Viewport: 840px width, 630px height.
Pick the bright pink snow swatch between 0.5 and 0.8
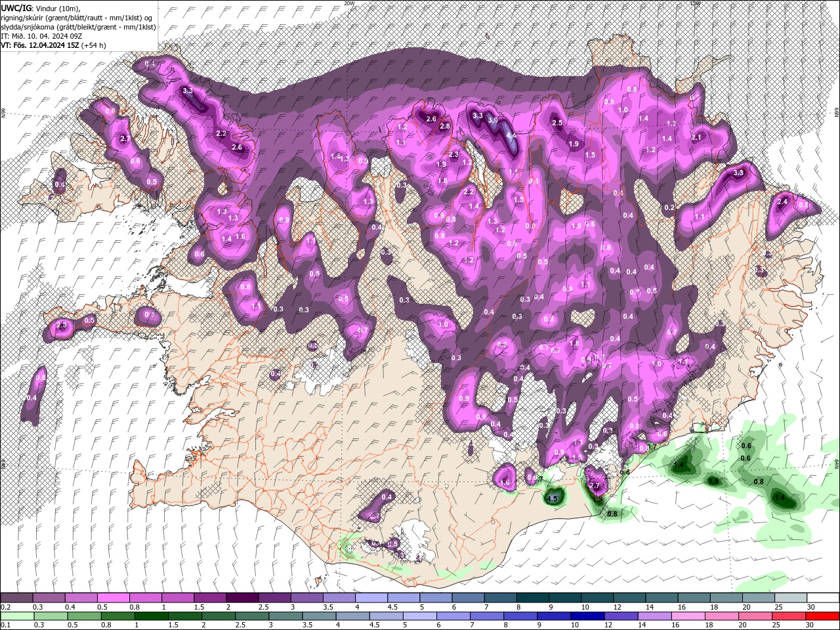point(113,598)
